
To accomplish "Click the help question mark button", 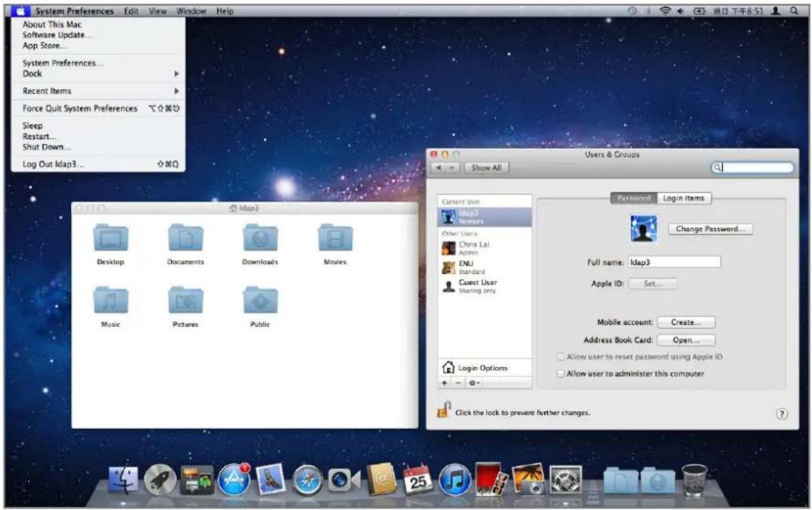I will point(781,414).
